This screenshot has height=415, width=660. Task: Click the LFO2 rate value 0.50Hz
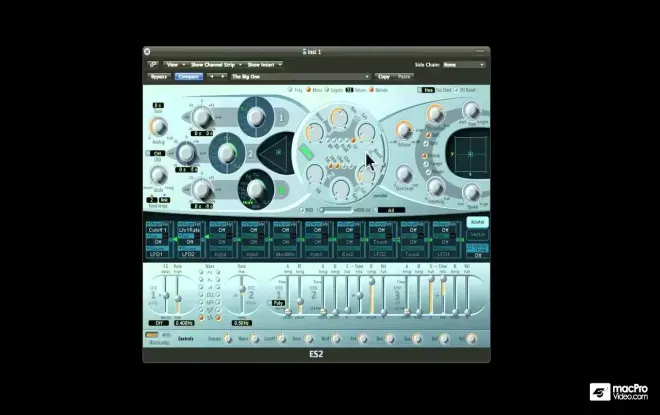click(242, 323)
